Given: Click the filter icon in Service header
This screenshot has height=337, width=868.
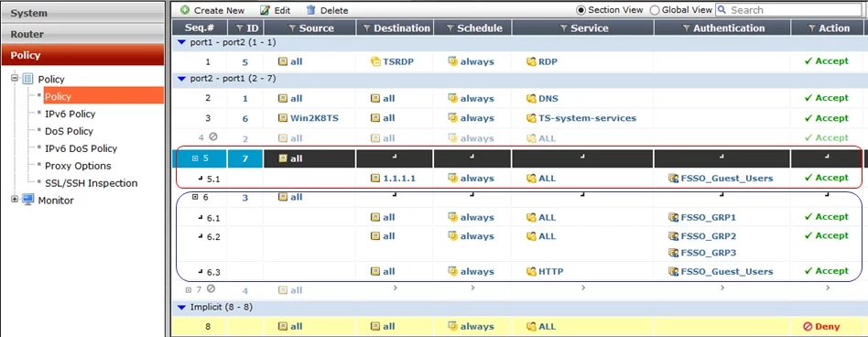Looking at the screenshot, I should [x=564, y=28].
